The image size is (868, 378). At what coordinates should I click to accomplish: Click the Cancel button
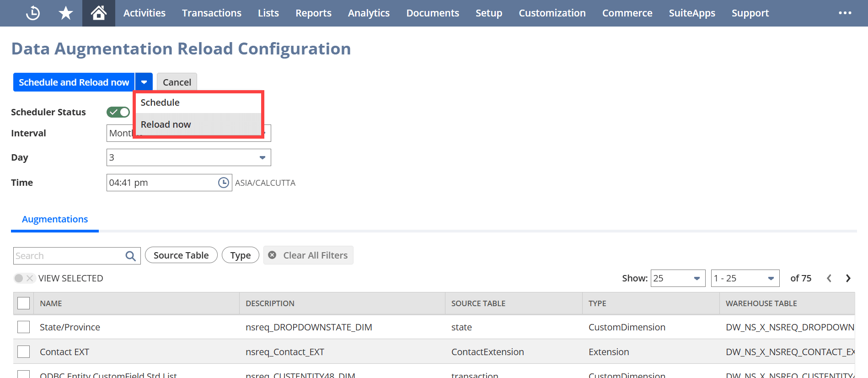pos(177,82)
